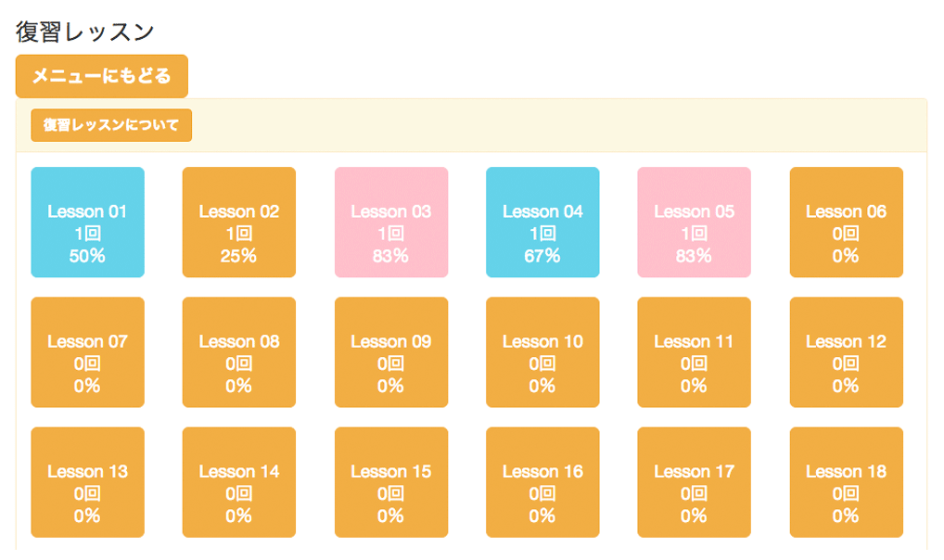Open the Lesson 10 review
The image size is (944, 560).
[542, 352]
